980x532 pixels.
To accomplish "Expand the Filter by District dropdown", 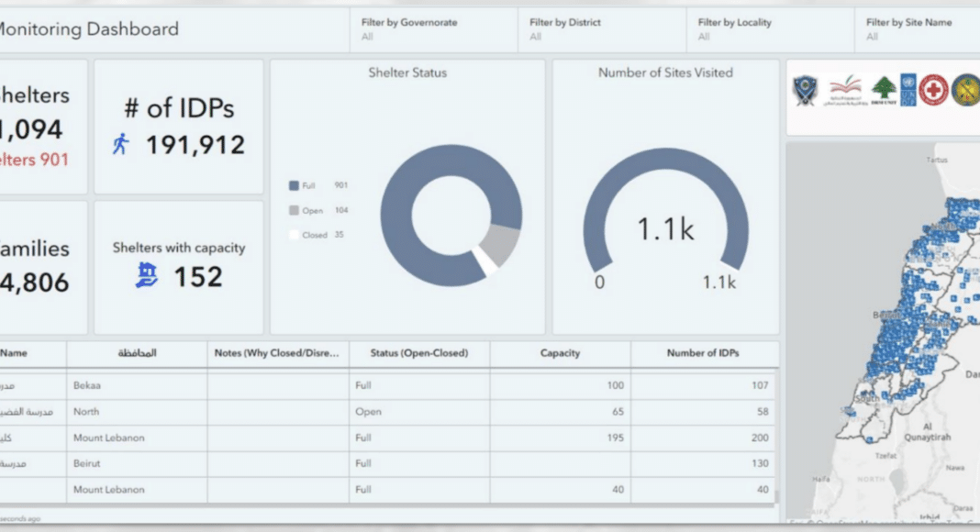I will point(599,29).
